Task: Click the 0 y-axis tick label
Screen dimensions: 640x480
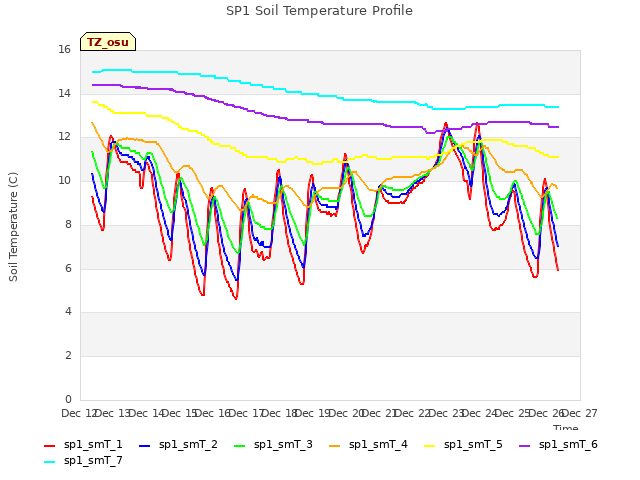Action: coord(68,399)
